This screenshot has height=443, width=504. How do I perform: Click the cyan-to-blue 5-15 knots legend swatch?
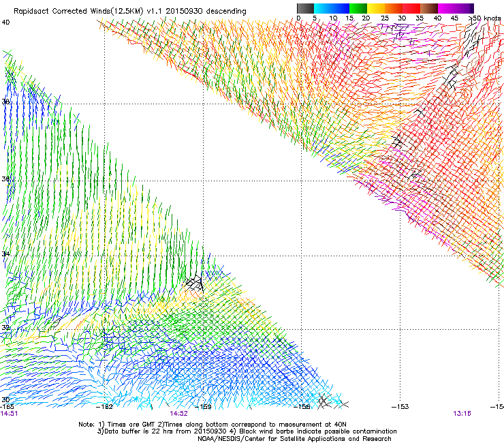[332, 8]
